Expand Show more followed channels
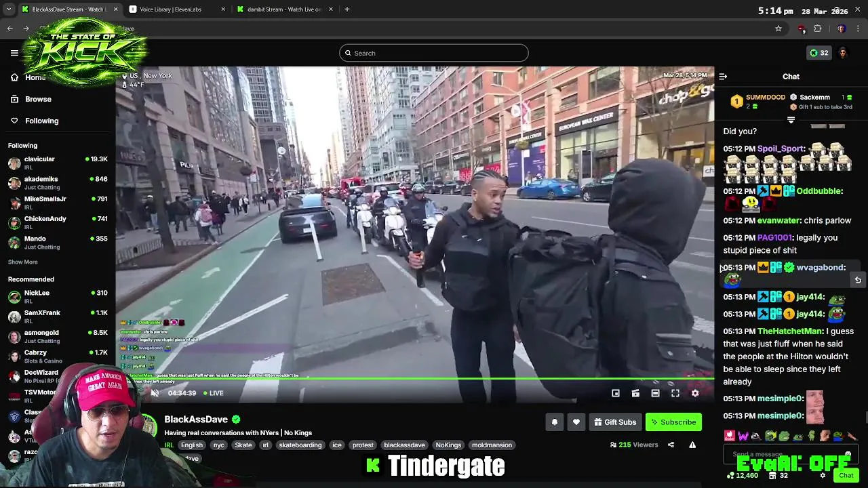This screenshot has height=488, width=868. (x=22, y=262)
